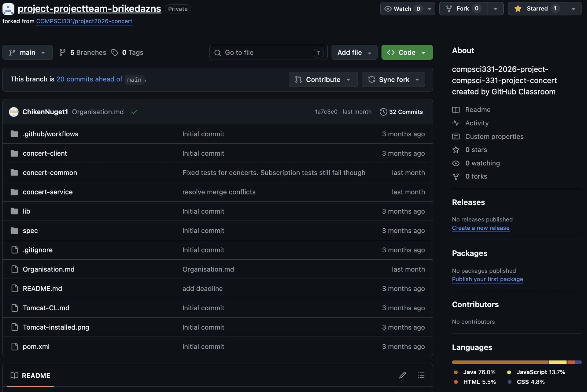
Task: Click the 20 commits ahead of link
Action: pos(89,79)
